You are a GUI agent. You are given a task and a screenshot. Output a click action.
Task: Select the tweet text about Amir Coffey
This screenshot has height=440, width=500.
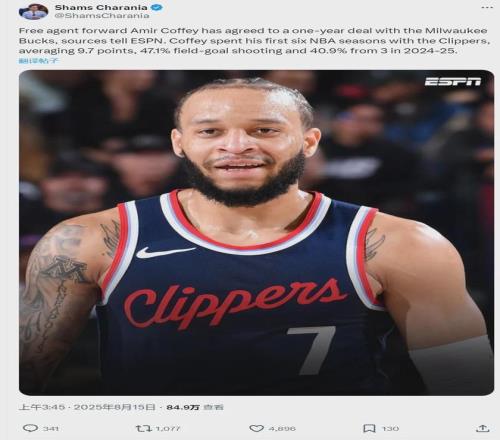tap(254, 41)
